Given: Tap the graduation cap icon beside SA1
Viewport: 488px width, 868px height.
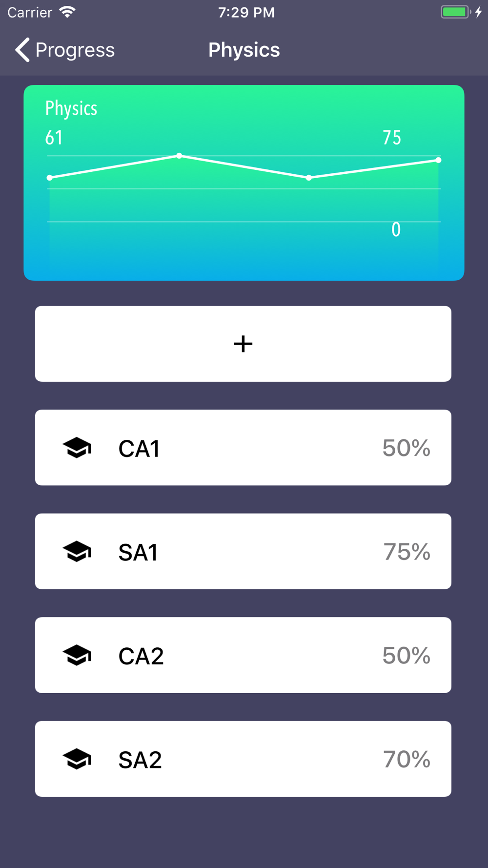Looking at the screenshot, I should pos(77,552).
